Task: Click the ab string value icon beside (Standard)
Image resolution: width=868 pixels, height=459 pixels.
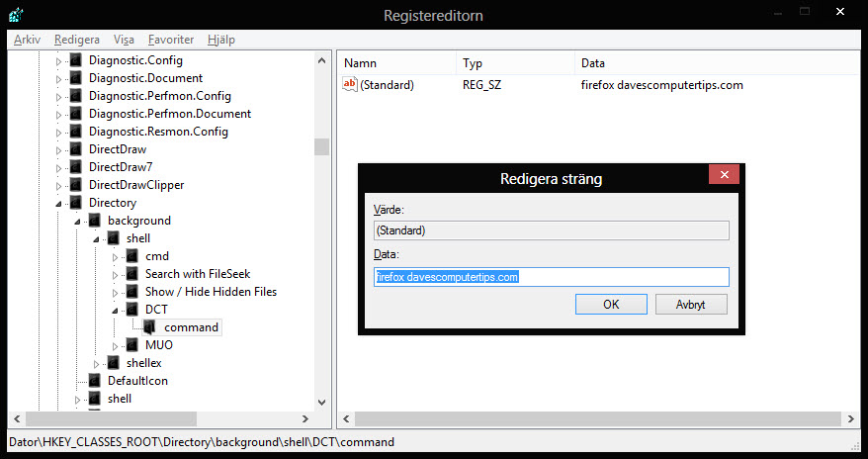Action: click(350, 85)
